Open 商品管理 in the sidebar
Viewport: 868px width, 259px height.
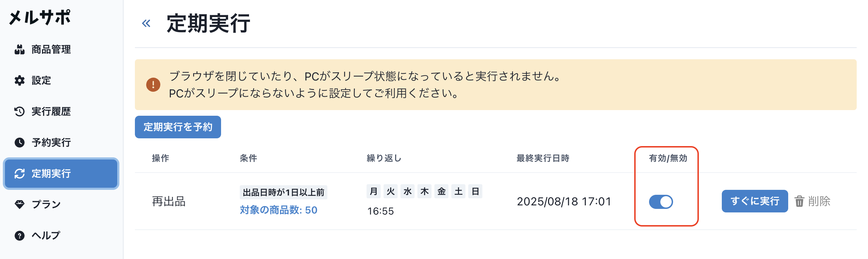pos(51,49)
